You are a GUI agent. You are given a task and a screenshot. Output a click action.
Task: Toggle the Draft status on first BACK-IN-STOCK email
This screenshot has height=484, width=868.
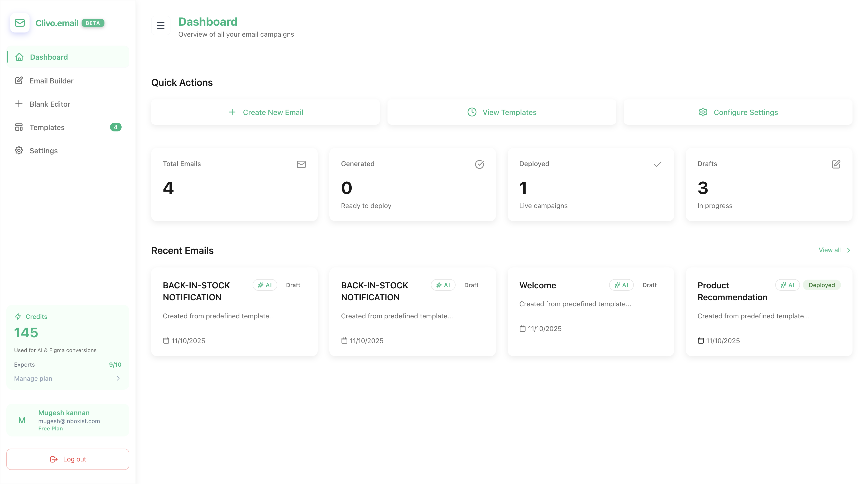click(293, 285)
